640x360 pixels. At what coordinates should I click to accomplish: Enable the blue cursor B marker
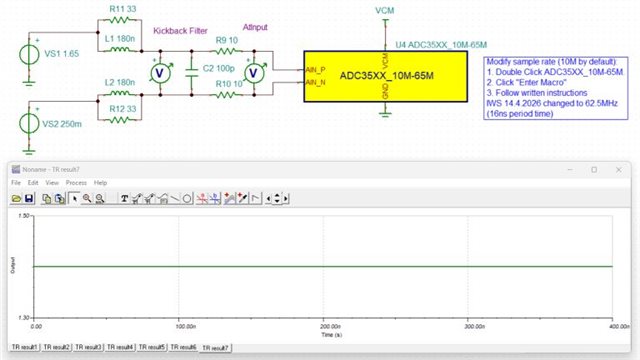click(215, 199)
